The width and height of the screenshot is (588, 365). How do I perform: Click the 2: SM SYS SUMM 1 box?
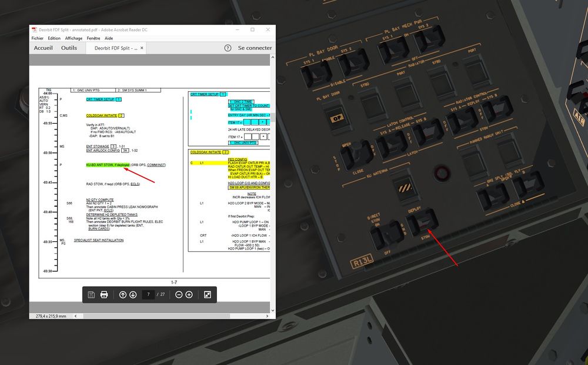(x=138, y=90)
